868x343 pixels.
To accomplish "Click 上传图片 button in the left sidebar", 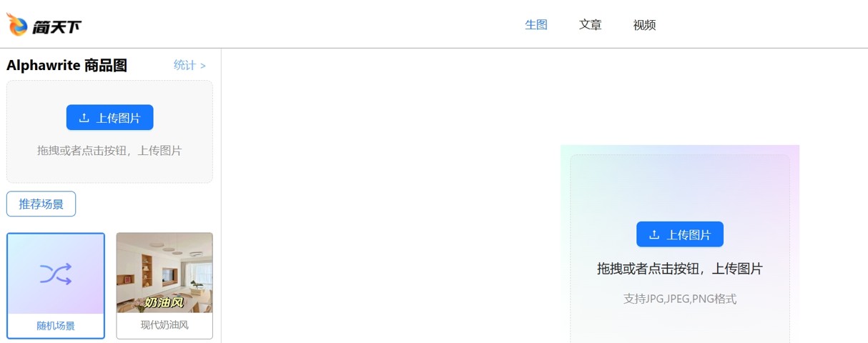I will pos(109,118).
